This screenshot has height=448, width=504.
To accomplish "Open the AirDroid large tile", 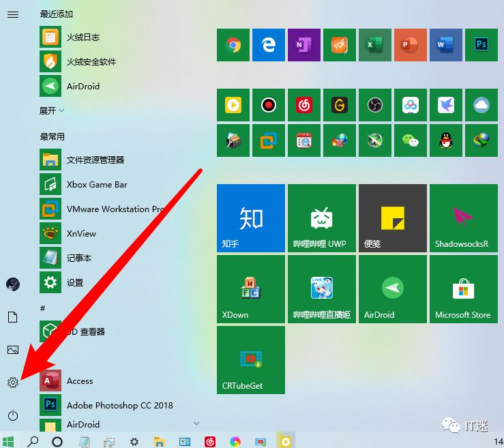I will [393, 289].
